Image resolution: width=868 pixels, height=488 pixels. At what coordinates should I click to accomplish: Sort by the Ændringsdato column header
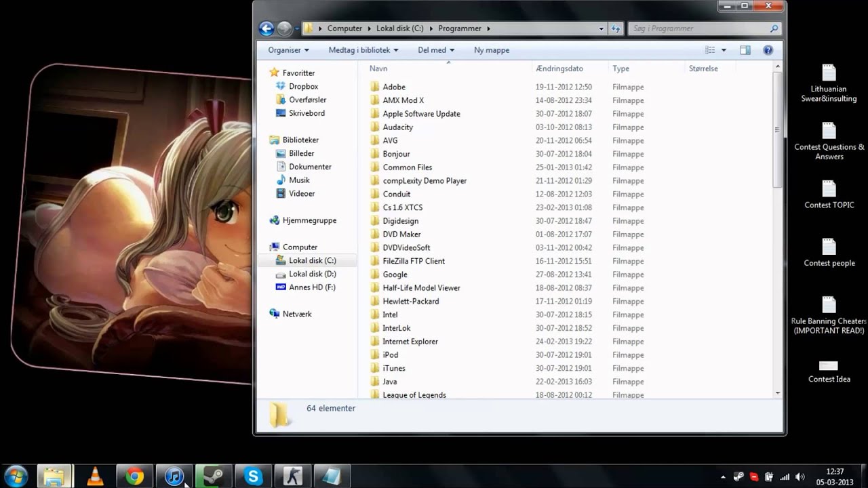[x=570, y=68]
